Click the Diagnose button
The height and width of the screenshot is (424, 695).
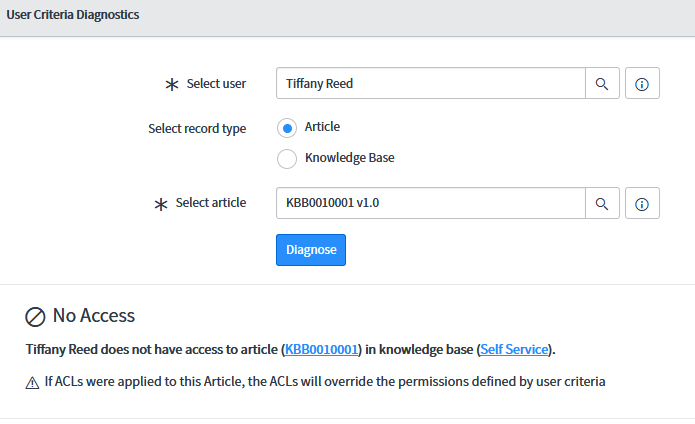311,250
